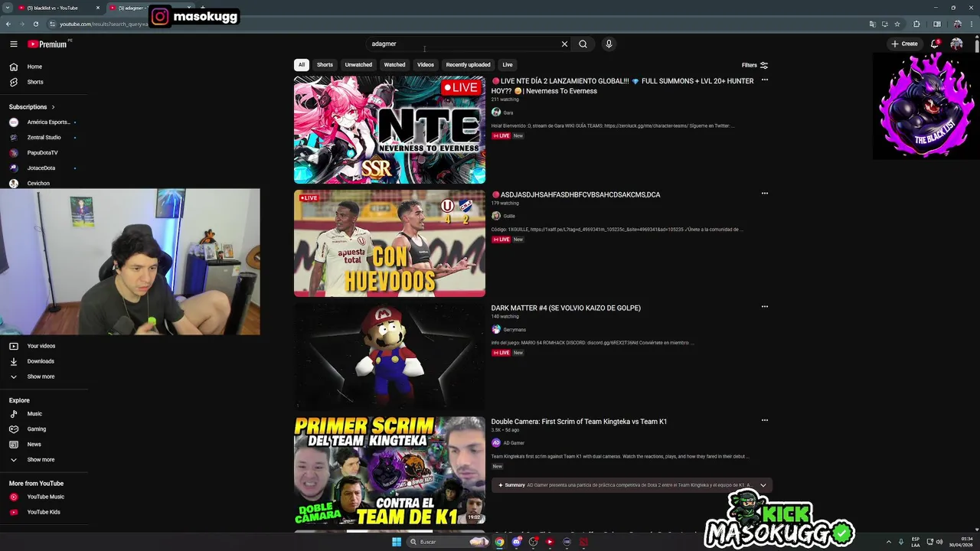Viewport: 980px width, 551px height.
Task: Select the Unwatched filter chip
Action: click(x=358, y=65)
